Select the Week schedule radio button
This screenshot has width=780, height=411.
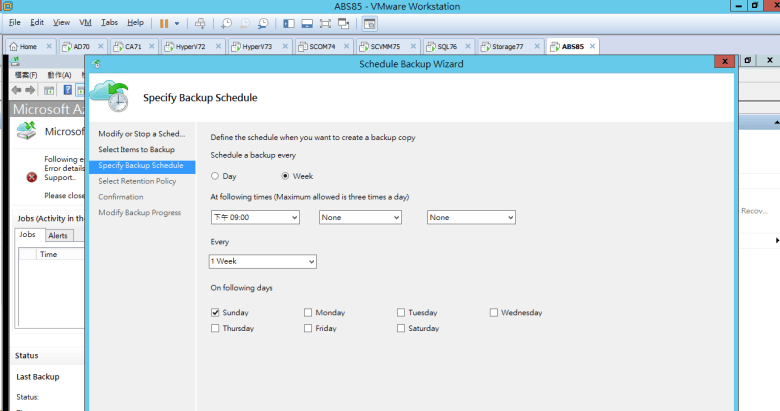pos(285,176)
